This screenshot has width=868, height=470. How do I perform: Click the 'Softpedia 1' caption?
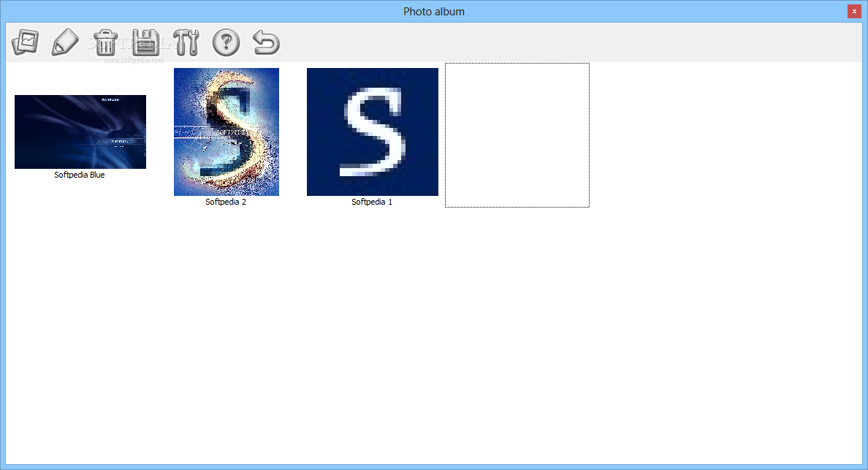[x=372, y=202]
